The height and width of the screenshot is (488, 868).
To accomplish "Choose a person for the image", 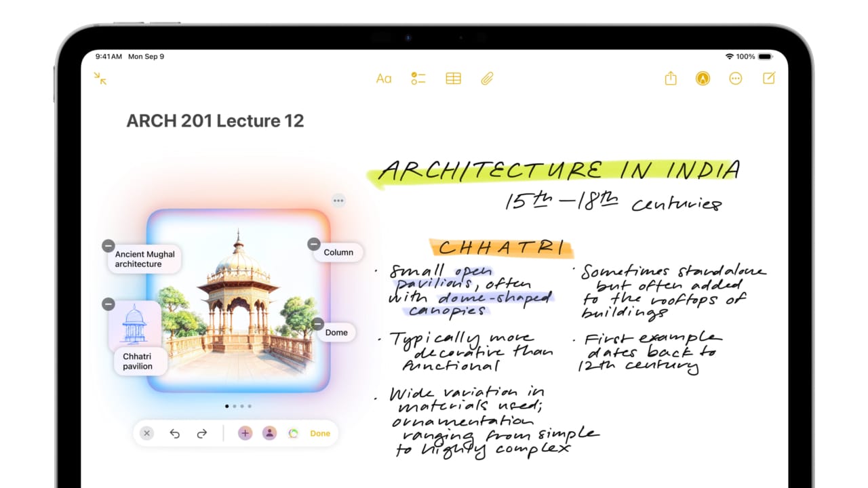I will (x=269, y=433).
